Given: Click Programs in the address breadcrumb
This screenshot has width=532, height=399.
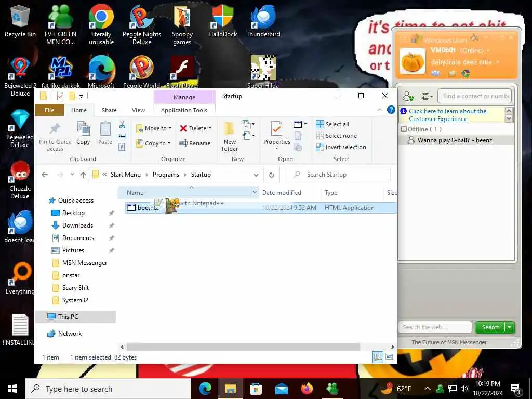Looking at the screenshot, I should 166,175.
